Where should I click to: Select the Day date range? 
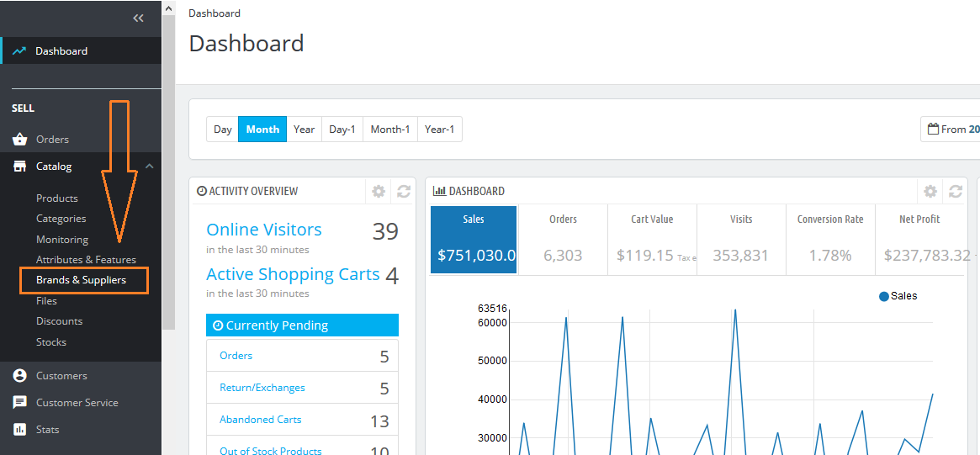pyautogui.click(x=223, y=130)
